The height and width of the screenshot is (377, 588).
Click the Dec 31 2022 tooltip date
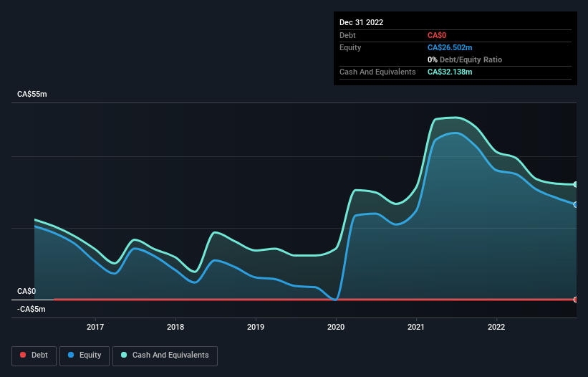362,22
